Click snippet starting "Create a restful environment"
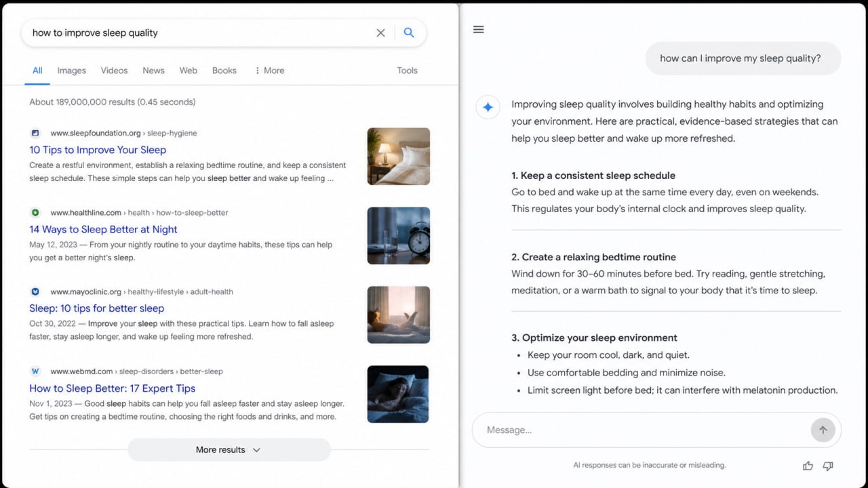Viewport: 868px width, 488px height. [188, 172]
